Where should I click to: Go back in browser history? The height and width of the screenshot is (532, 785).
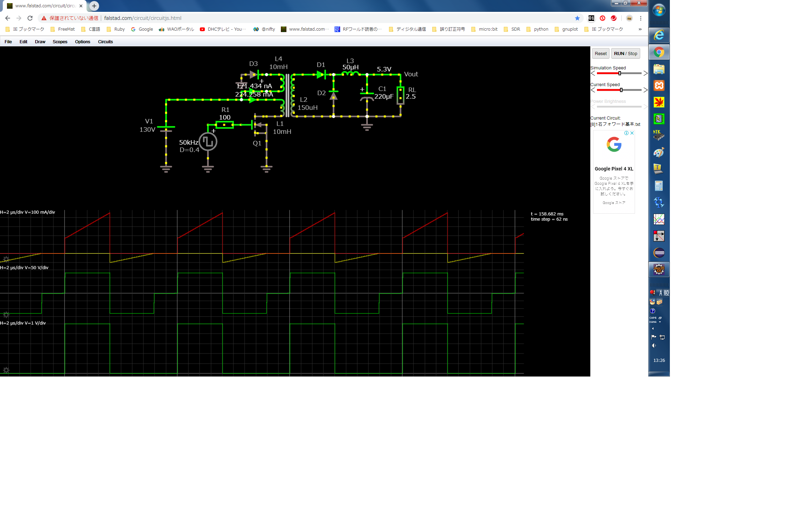coord(8,18)
